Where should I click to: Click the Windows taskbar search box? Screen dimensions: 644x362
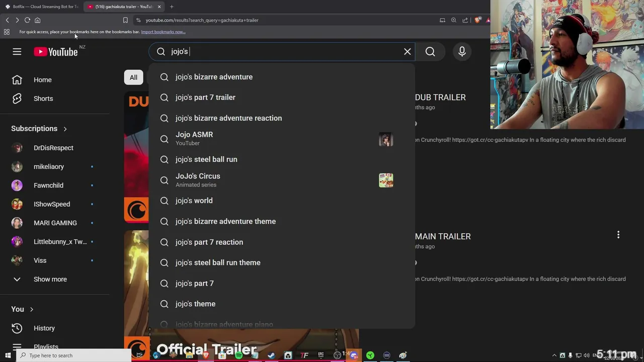point(74,355)
